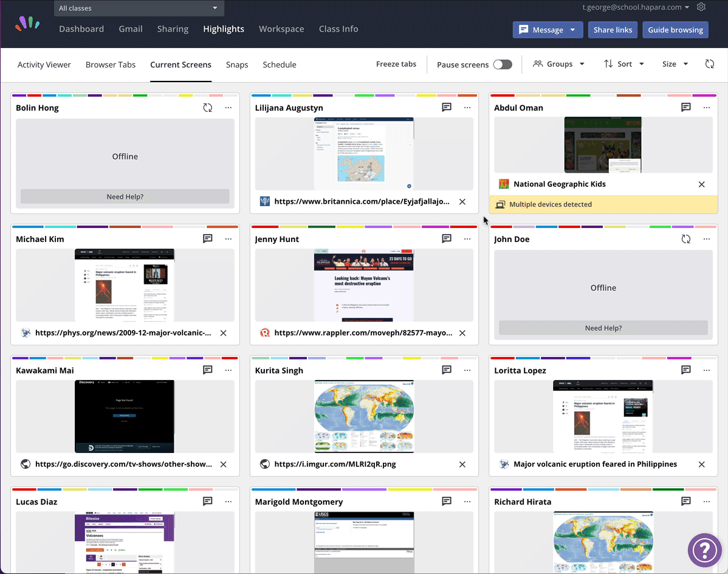The height and width of the screenshot is (574, 728).
Task: Click Freeze tabs
Action: [396, 64]
